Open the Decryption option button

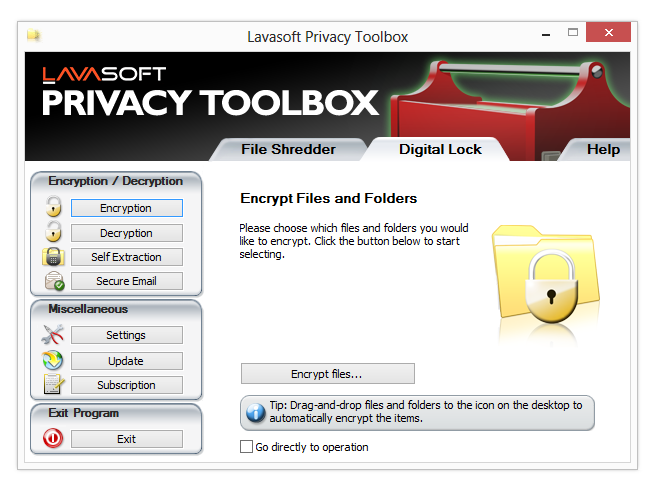(126, 233)
